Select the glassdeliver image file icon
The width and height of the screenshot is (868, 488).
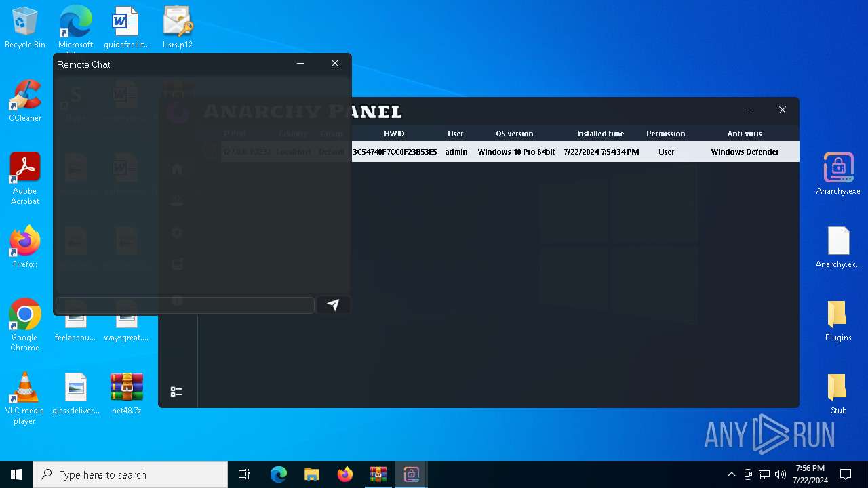76,394
